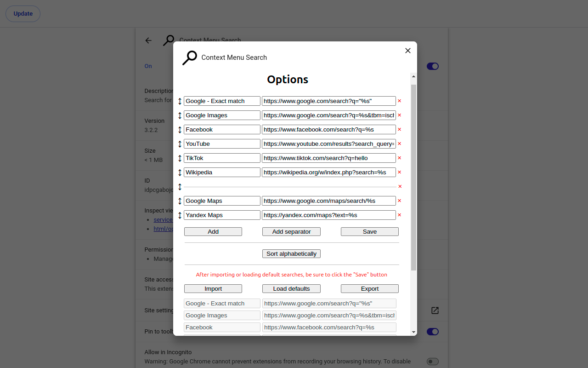The width and height of the screenshot is (588, 368).
Task: Click the drag handle for Google Maps row
Action: [180, 201]
